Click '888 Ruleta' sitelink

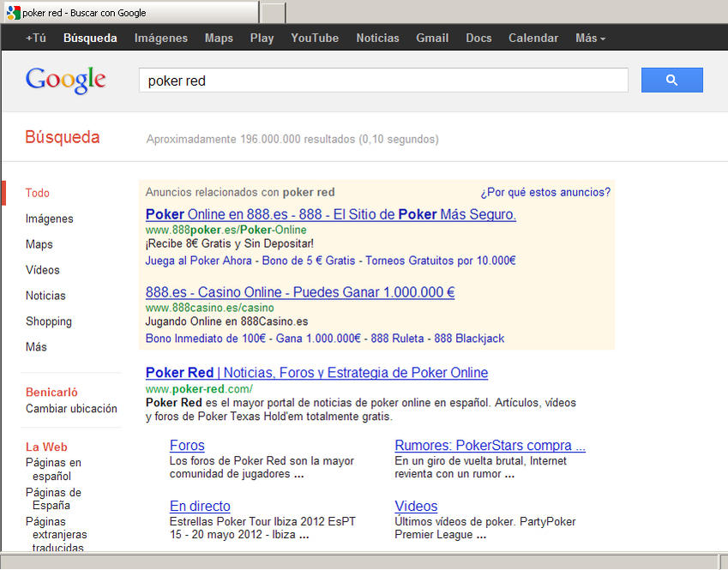[x=397, y=339]
